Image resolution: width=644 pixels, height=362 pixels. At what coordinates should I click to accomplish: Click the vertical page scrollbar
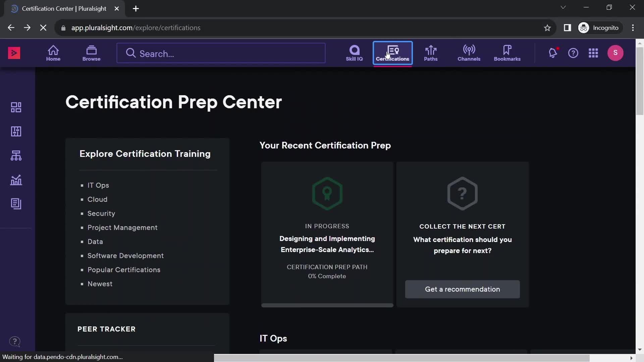(x=640, y=80)
